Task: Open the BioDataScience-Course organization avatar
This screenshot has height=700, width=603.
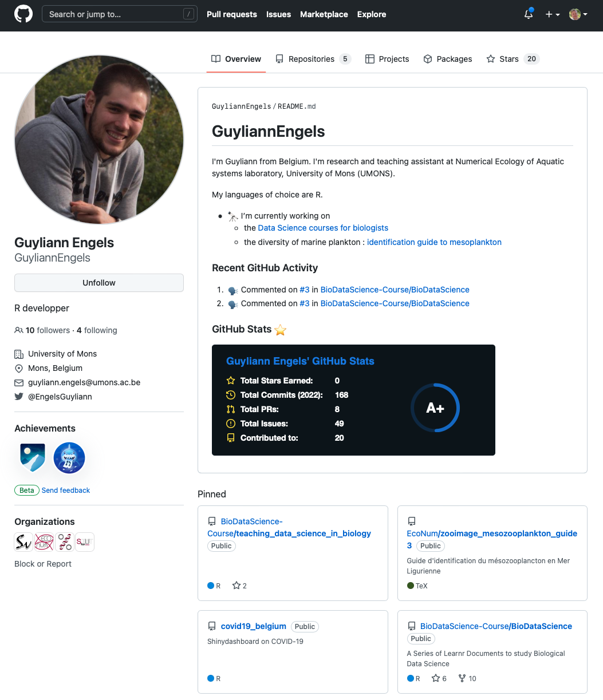Action: tap(65, 542)
